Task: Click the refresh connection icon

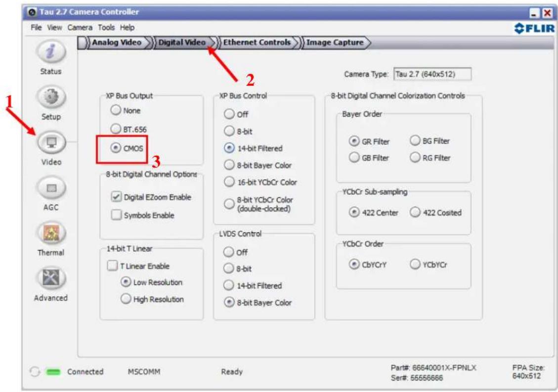Action: pos(35,372)
